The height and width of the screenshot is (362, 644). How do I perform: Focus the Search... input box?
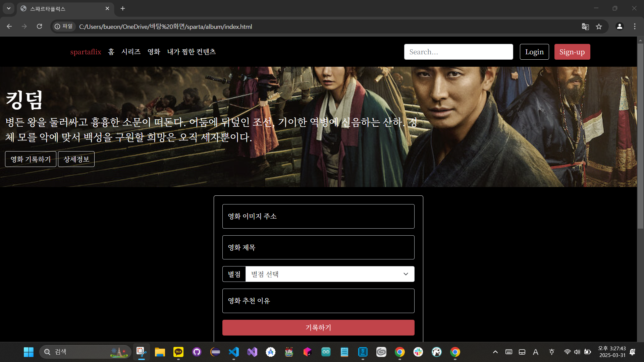[459, 52]
